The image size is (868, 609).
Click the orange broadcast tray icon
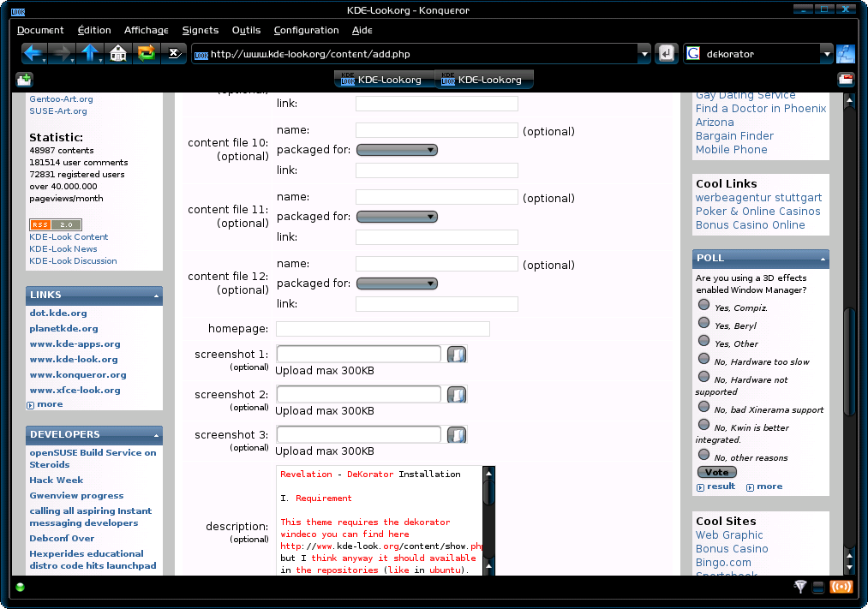841,587
